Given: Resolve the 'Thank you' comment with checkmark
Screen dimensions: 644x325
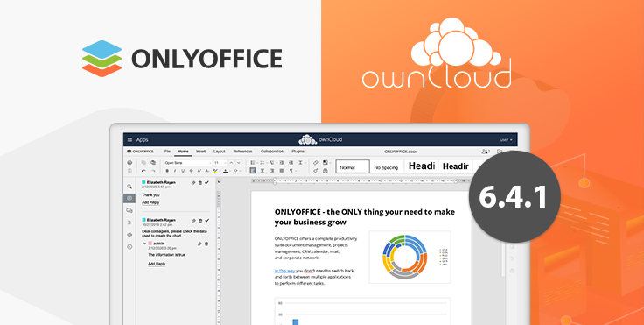Looking at the screenshot, I should (x=207, y=182).
